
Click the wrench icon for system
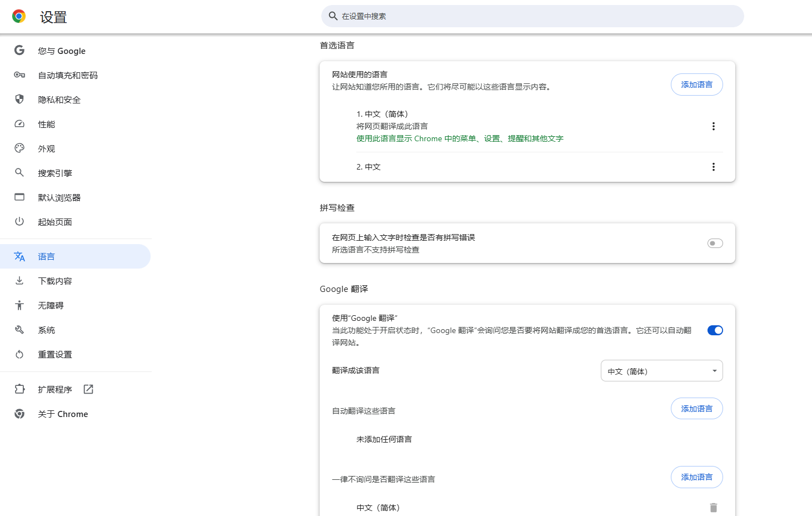(x=19, y=330)
